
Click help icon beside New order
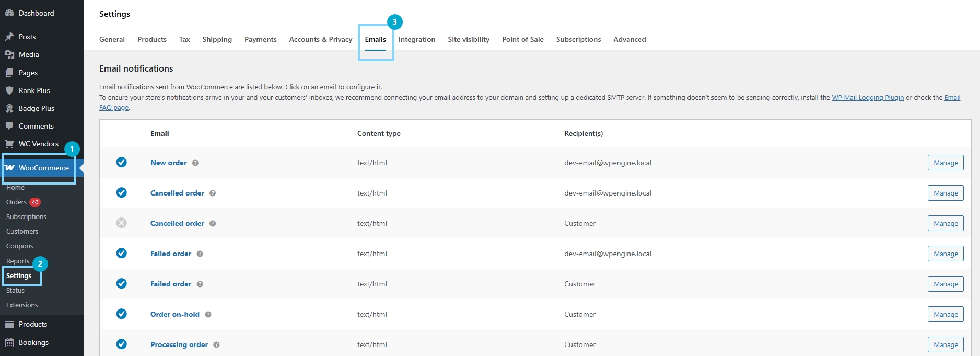tap(195, 163)
